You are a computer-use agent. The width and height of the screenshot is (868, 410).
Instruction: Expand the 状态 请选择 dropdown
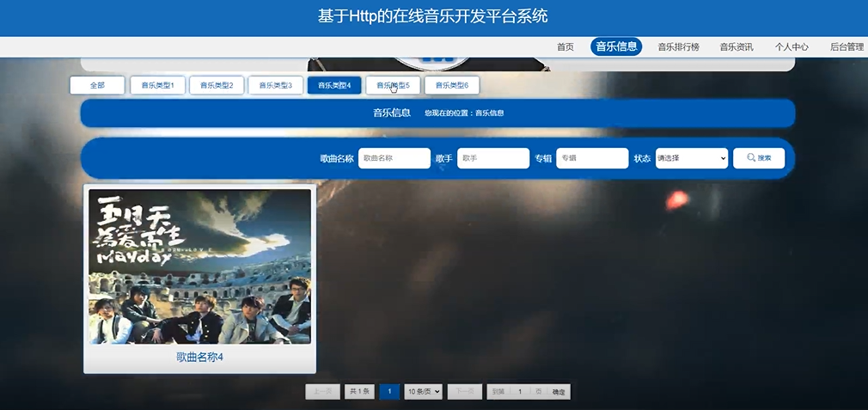click(692, 158)
